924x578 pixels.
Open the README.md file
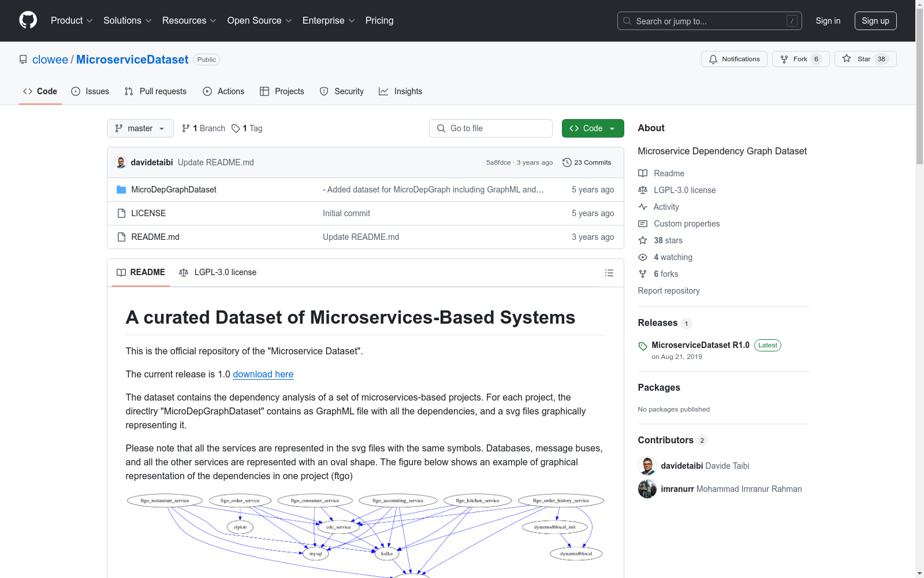click(155, 237)
